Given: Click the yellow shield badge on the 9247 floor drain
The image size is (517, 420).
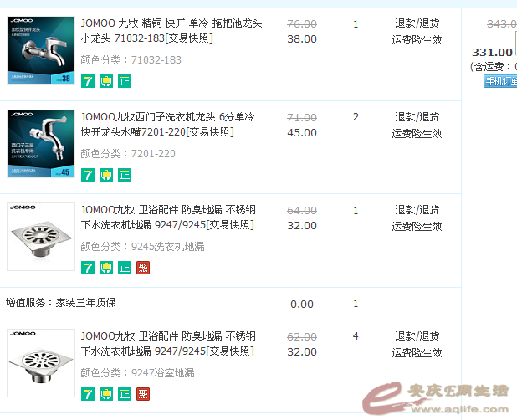Looking at the screenshot, I should coord(106,394).
